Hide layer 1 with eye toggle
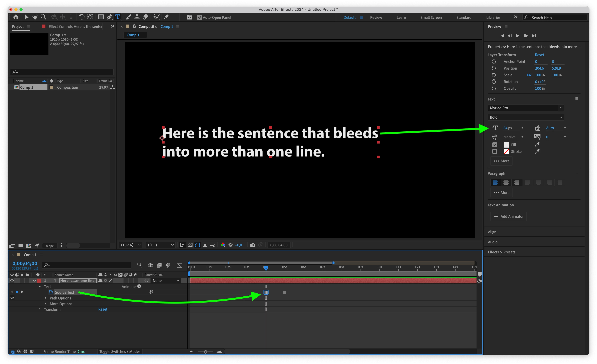 click(12, 280)
